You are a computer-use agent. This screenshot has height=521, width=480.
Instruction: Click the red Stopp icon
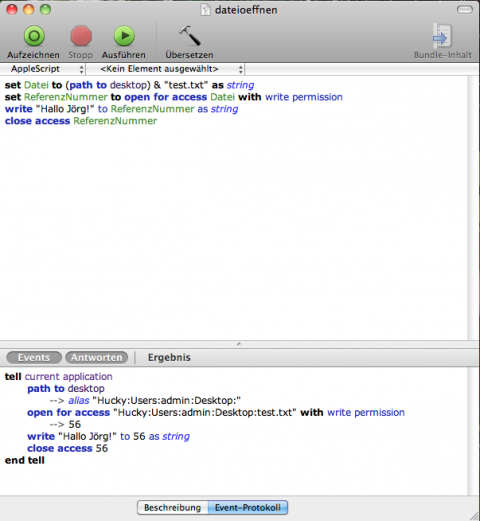(x=81, y=36)
